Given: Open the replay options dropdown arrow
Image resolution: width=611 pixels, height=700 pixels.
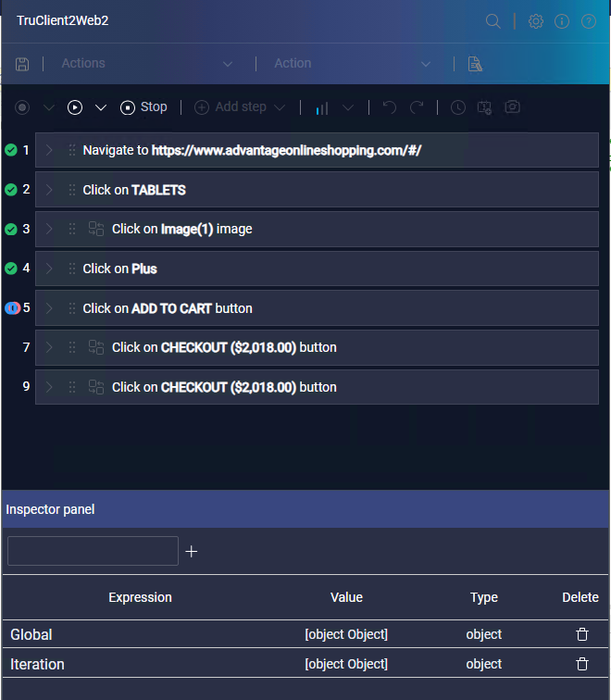Looking at the screenshot, I should pyautogui.click(x=101, y=107).
